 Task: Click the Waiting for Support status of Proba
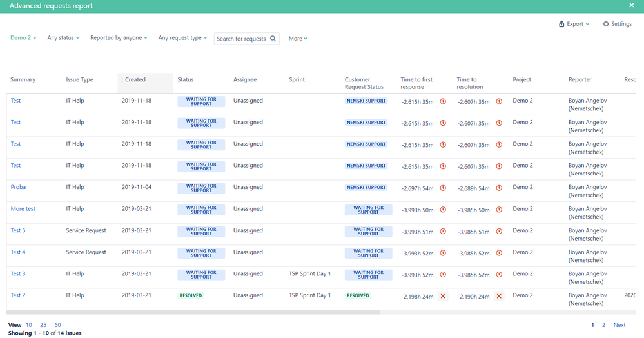[201, 188]
